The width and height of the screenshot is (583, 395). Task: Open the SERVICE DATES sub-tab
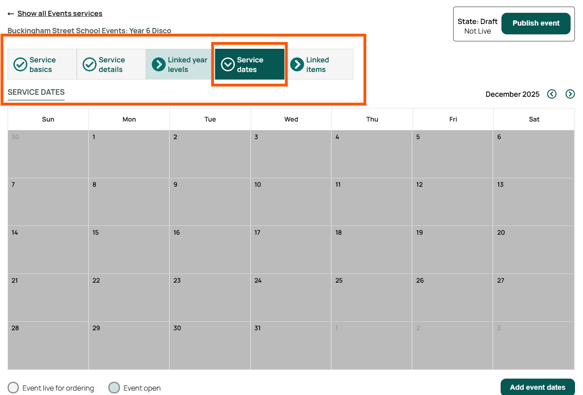(x=36, y=92)
